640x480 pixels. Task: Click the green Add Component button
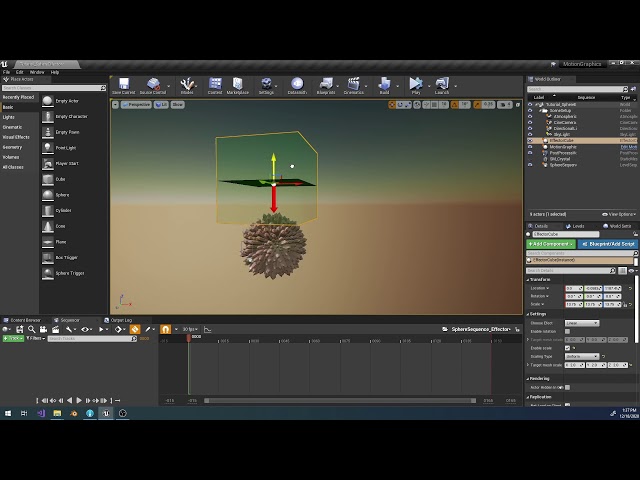551,244
